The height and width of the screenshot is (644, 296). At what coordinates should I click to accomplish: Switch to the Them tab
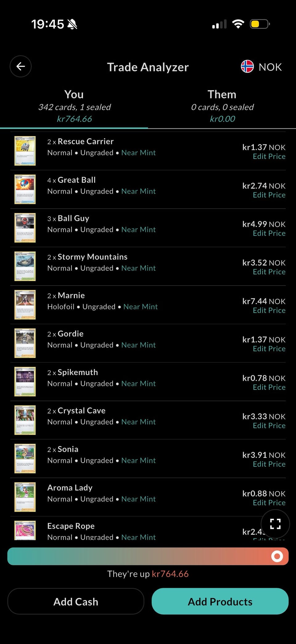click(222, 106)
